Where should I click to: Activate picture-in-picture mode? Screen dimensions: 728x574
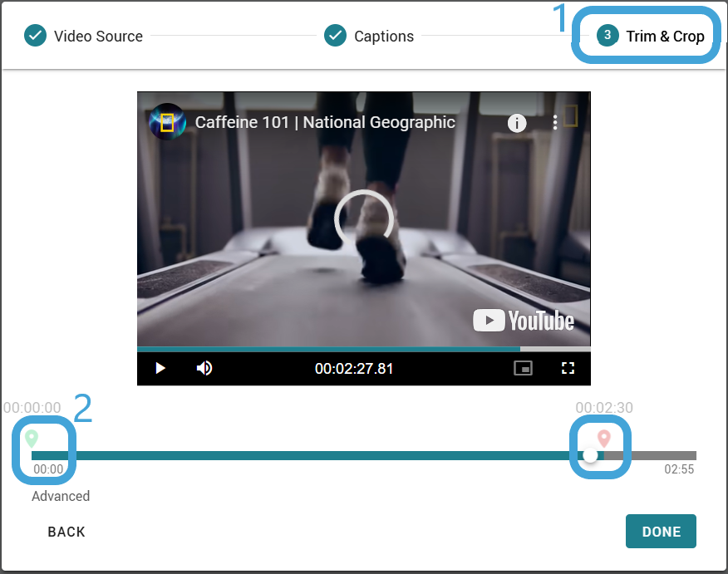click(x=524, y=368)
